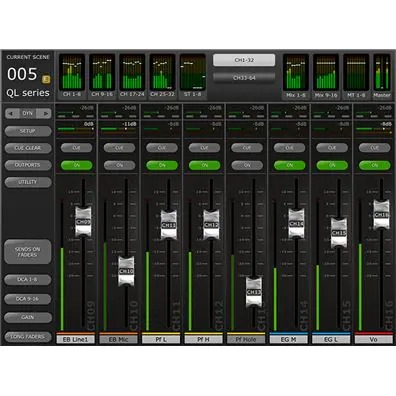
Task: Toggle the CUE button on the Vo channel
Action: coord(375,148)
